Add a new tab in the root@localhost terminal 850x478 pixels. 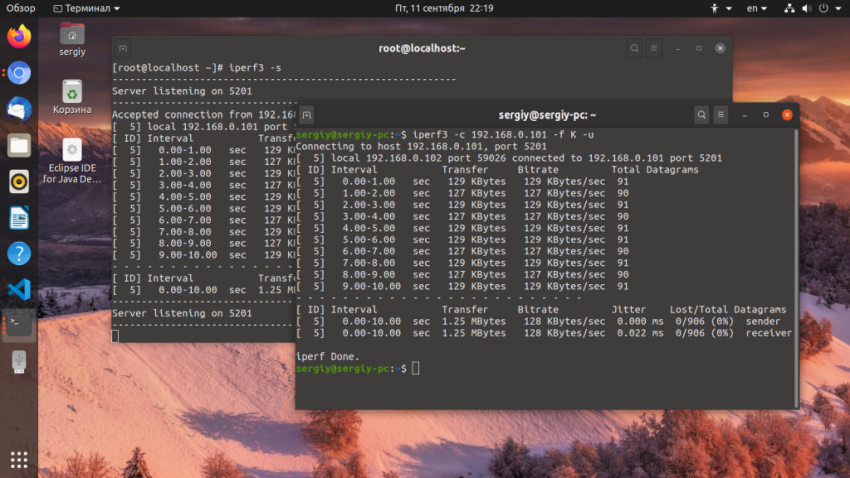pos(122,48)
